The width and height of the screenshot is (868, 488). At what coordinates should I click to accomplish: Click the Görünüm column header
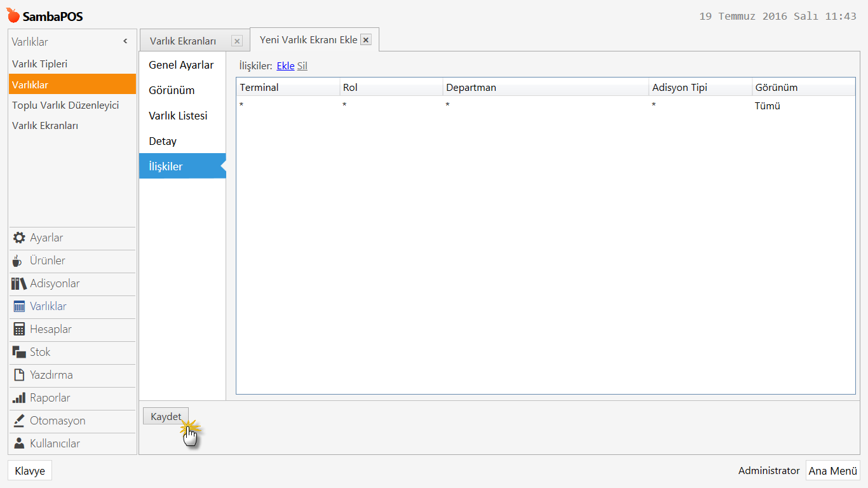(804, 87)
